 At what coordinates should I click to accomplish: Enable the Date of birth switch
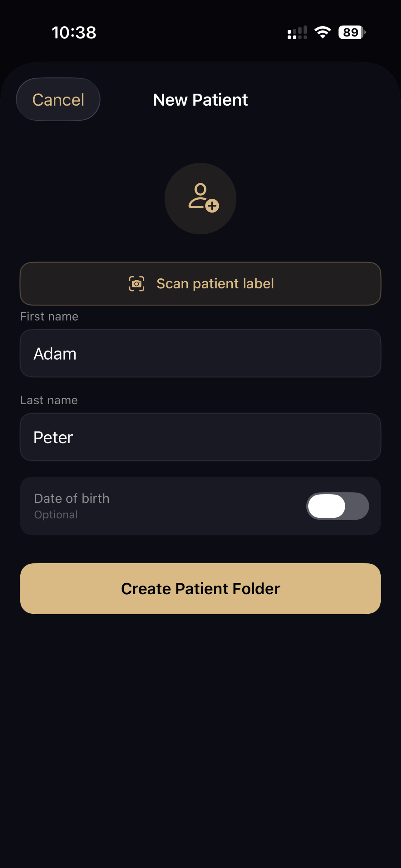pyautogui.click(x=337, y=506)
